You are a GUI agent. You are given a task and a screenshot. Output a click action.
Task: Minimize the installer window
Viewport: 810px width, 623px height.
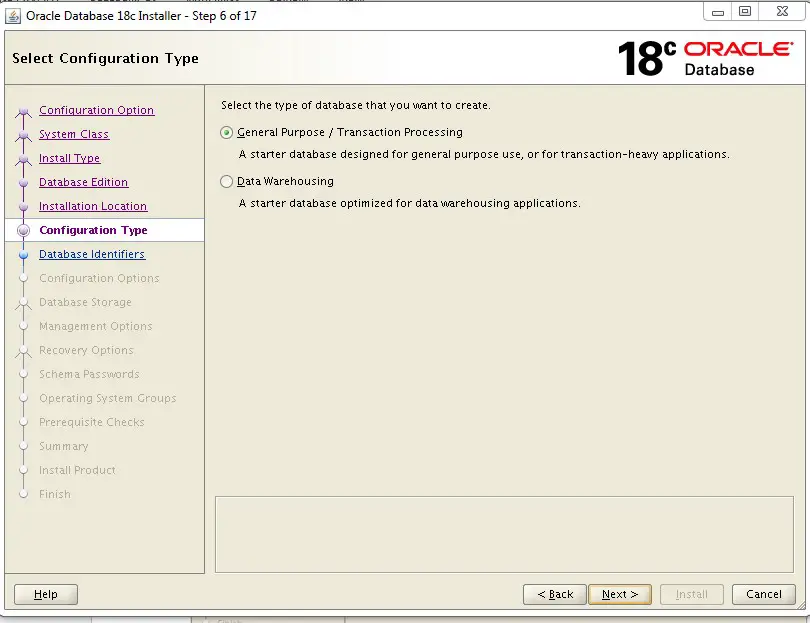(718, 11)
